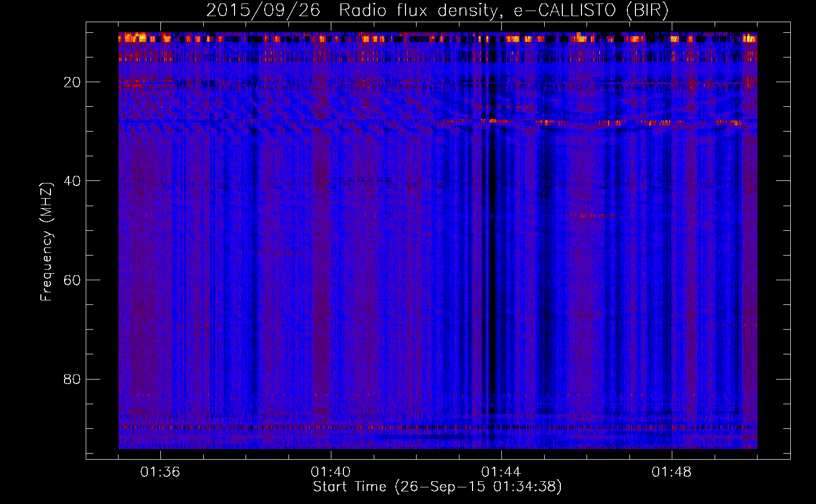
Task: Click the '01:48' time tick label
Action: coord(672,472)
